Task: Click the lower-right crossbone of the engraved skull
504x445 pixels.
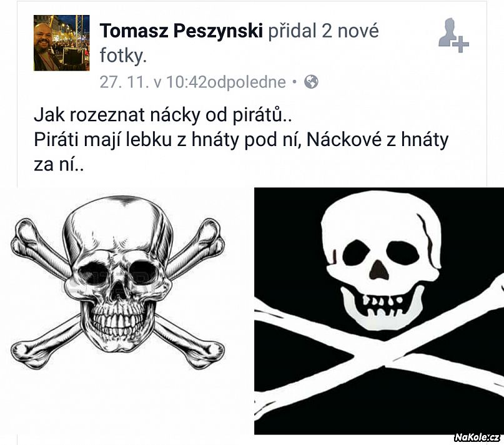Action: 190,342
